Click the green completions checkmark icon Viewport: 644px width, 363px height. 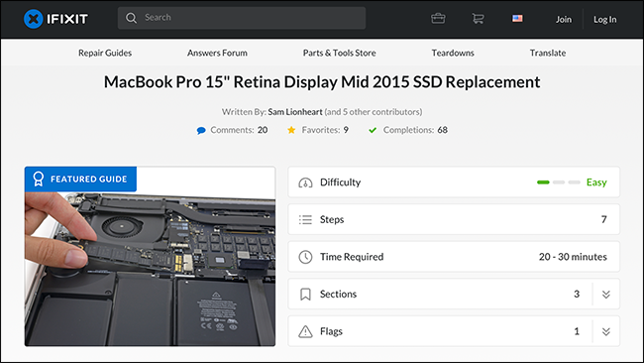[373, 130]
